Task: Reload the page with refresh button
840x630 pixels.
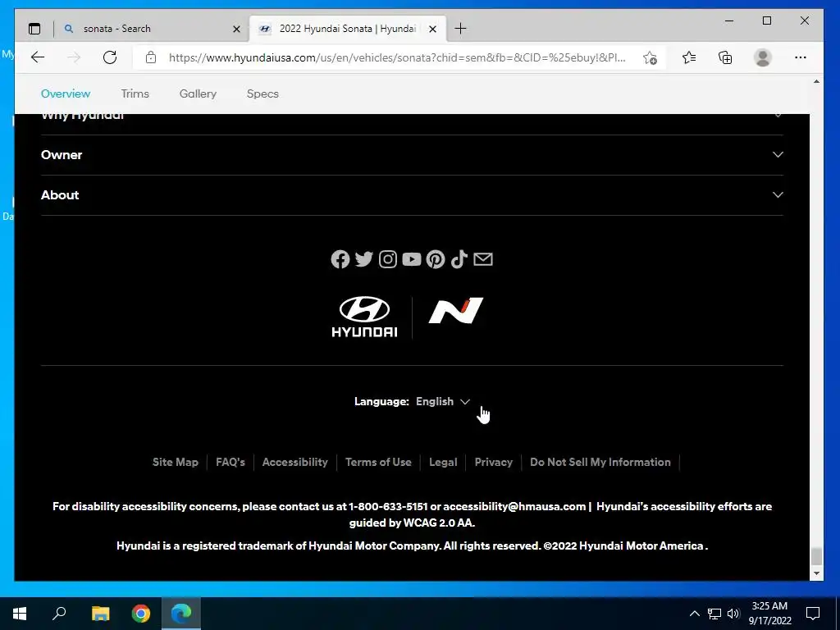Action: 110,57
